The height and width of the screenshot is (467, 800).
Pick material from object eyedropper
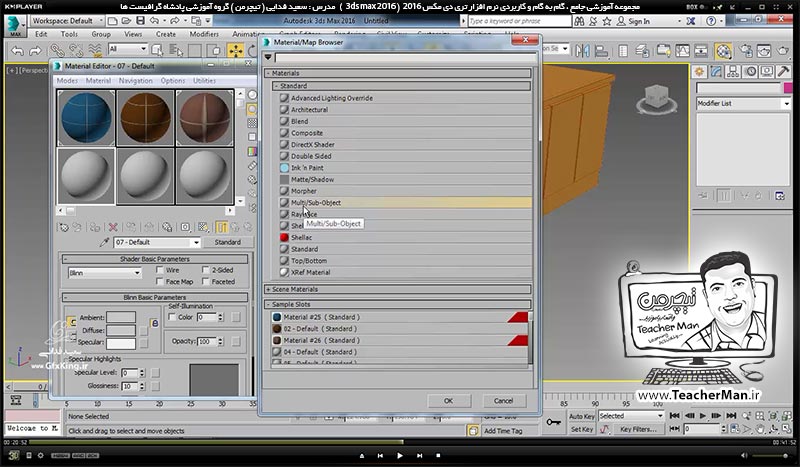point(105,242)
